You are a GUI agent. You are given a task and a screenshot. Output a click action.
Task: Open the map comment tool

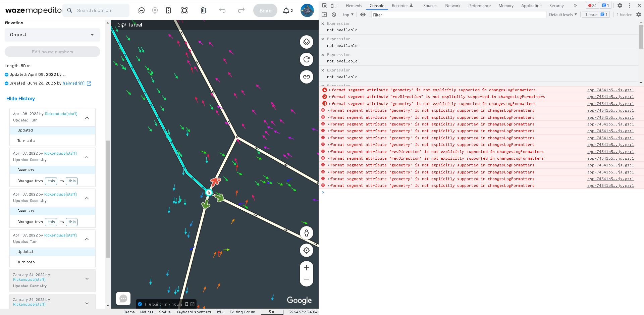click(x=142, y=10)
